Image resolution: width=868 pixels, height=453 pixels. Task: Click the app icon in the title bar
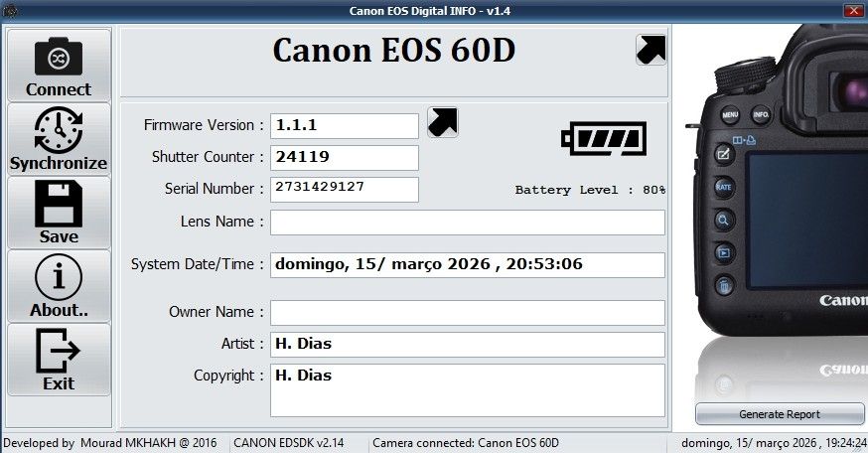click(9, 11)
